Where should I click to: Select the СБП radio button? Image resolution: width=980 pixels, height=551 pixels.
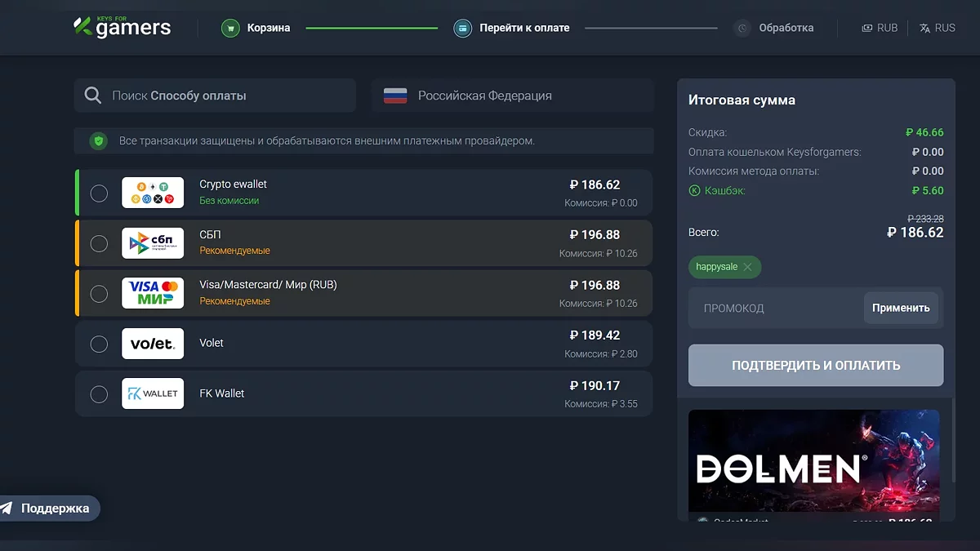coord(99,243)
